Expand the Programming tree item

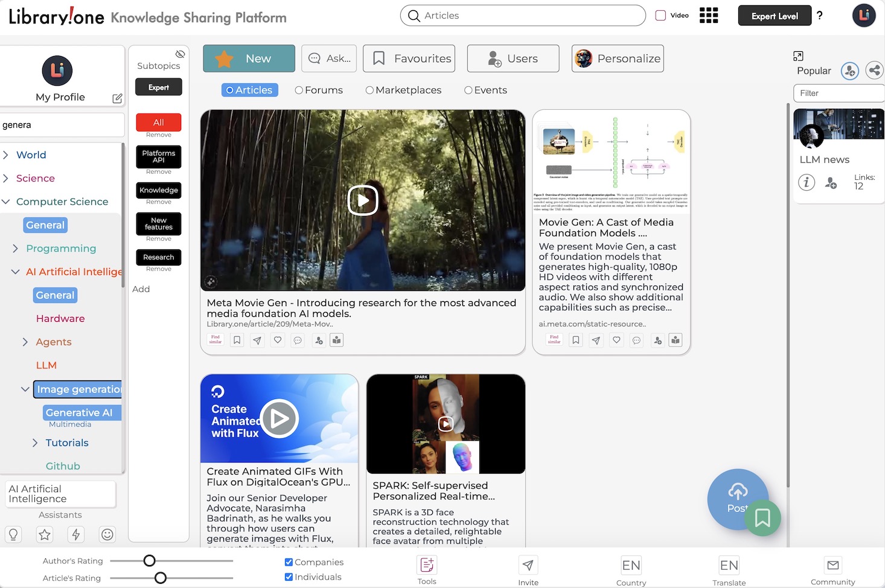coord(15,248)
